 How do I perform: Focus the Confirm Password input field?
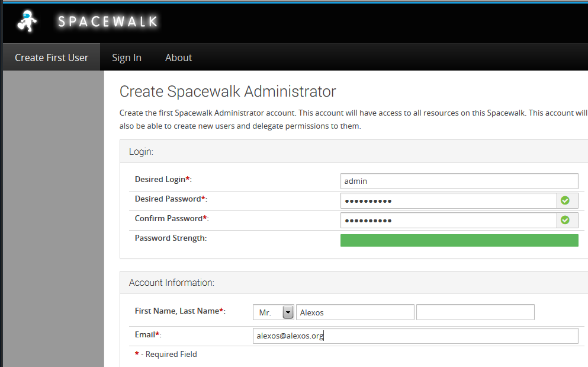(448, 220)
